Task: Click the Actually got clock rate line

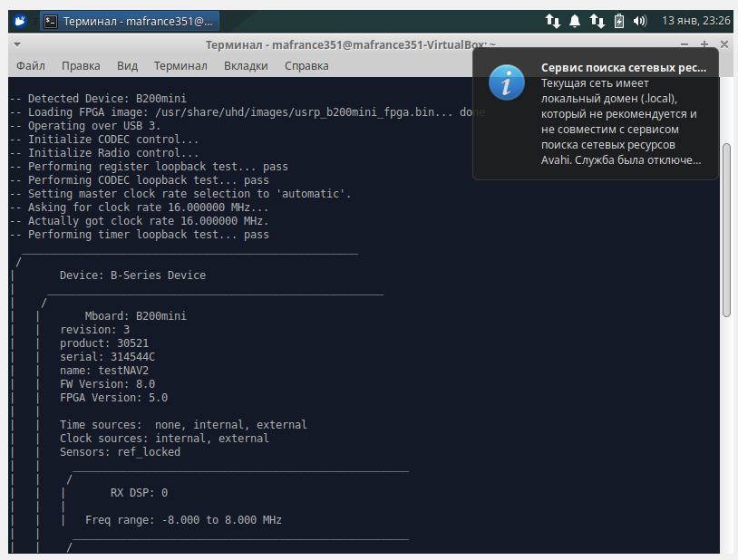Action: pos(140,221)
